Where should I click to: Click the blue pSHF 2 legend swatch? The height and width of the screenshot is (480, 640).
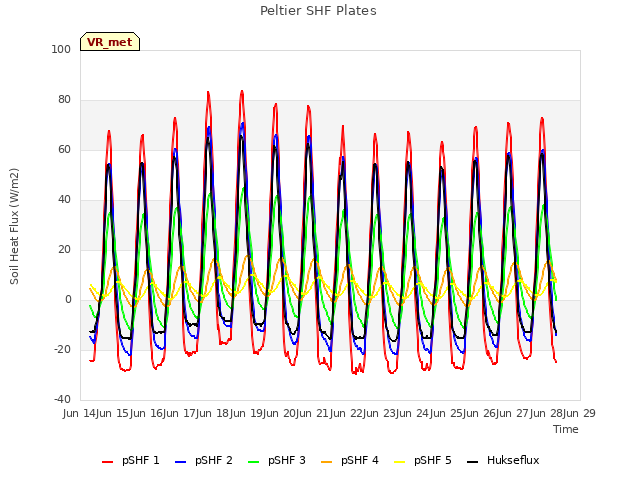[x=180, y=462]
